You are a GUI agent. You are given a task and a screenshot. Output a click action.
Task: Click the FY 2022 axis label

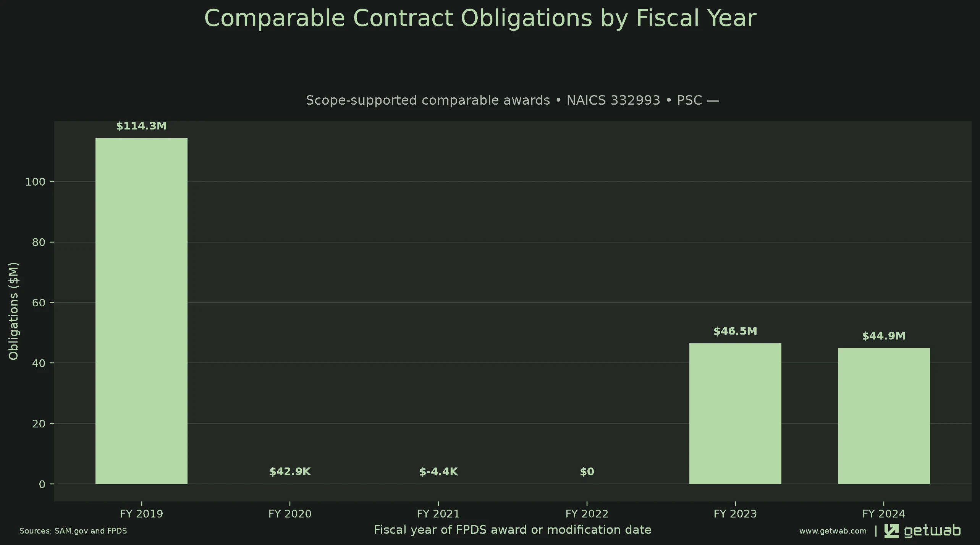(x=587, y=514)
